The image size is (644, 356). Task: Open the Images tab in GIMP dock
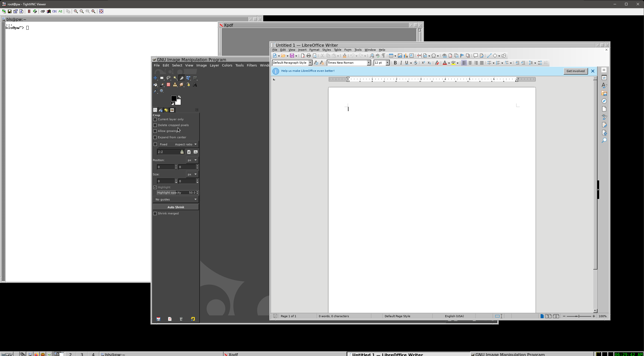(x=172, y=110)
